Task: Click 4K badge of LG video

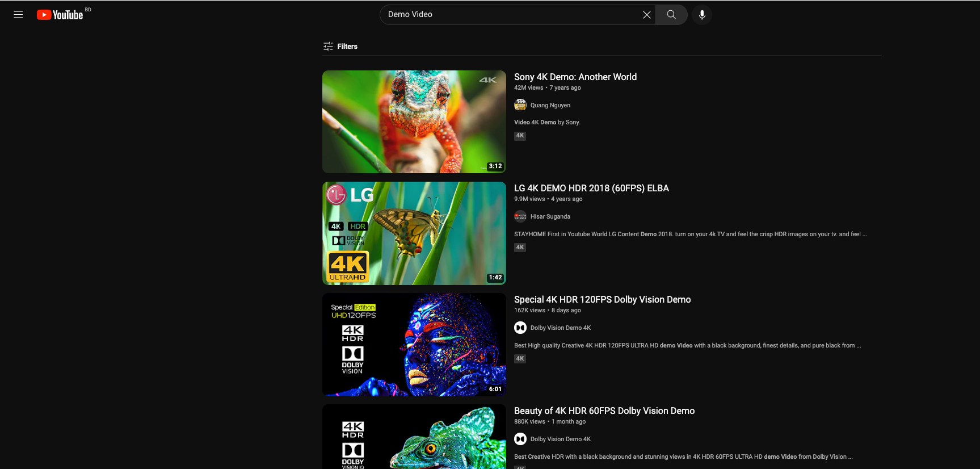Action: coord(520,247)
